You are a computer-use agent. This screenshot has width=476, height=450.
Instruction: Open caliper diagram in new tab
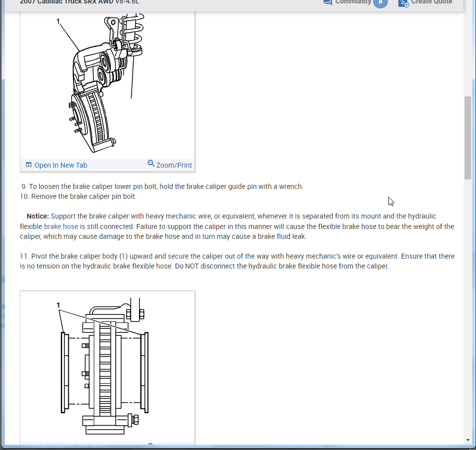(x=61, y=165)
